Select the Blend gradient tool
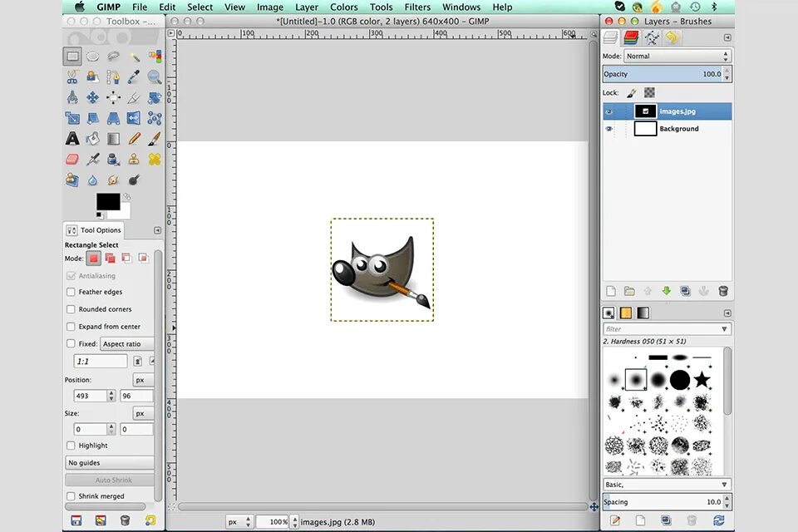 pyautogui.click(x=113, y=139)
